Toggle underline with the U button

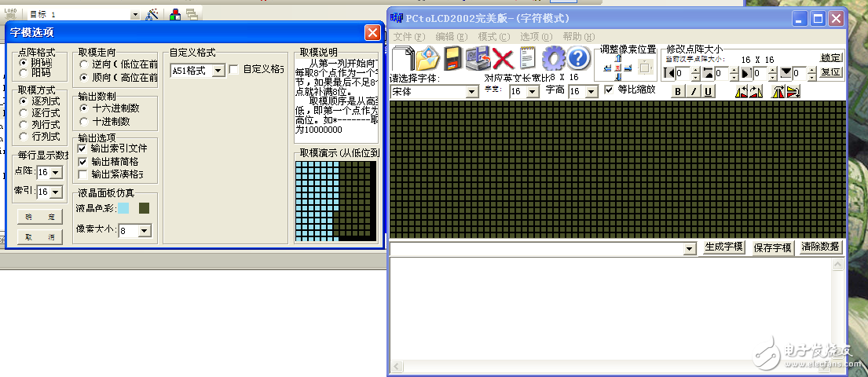708,91
